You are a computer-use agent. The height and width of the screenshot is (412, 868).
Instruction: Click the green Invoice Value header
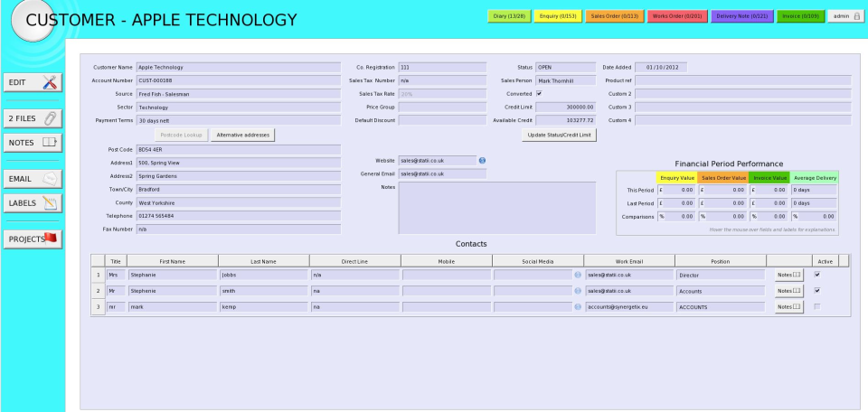point(769,177)
